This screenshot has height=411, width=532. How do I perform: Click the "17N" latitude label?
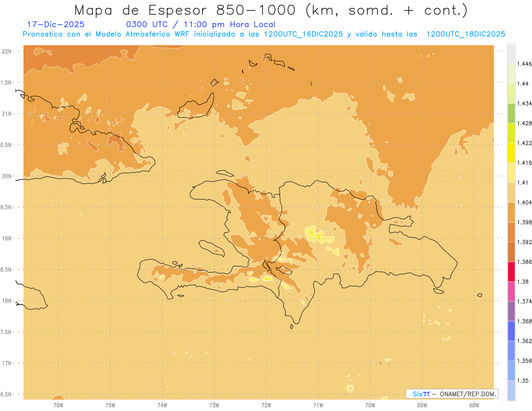(x=7, y=363)
